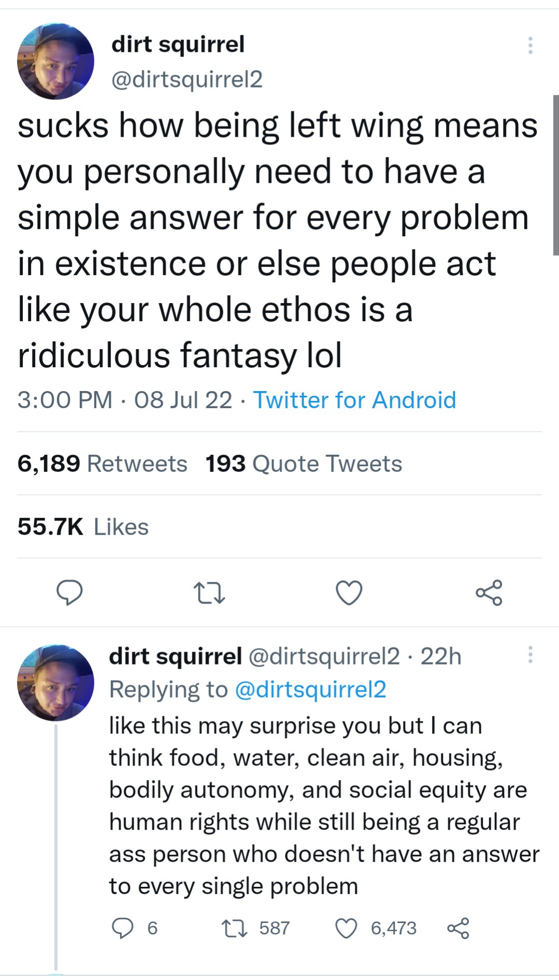Reply to the follow-up tweet with 6 replies
The image size is (559, 980).
pos(123,928)
